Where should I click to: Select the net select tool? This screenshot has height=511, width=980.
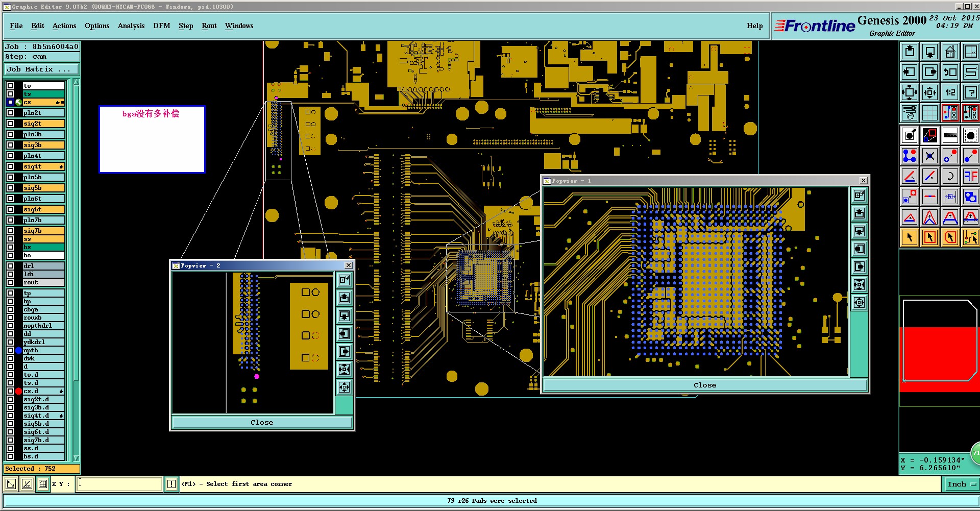coord(970,237)
